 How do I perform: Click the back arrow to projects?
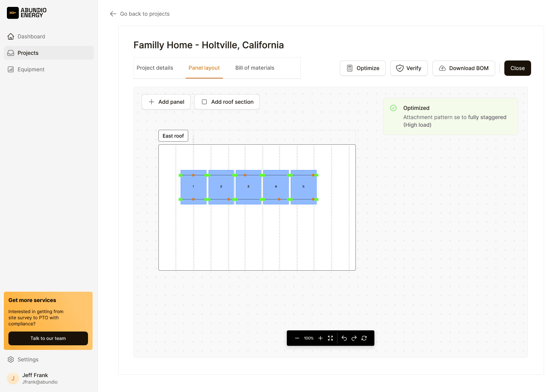point(113,14)
